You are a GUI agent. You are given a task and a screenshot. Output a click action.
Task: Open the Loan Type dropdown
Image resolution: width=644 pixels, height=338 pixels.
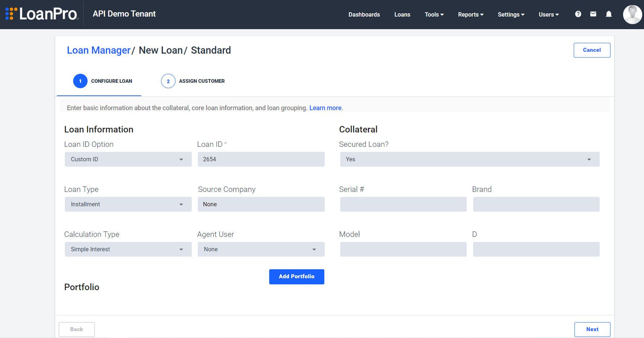(x=128, y=204)
